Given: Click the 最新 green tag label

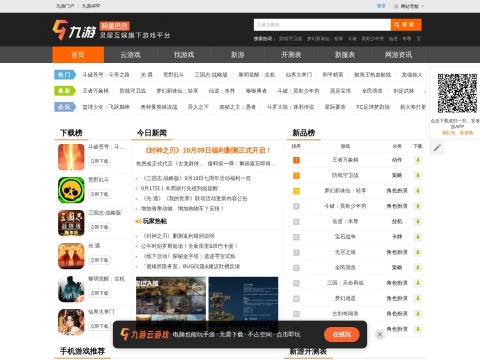Looking at the screenshot, I should [65, 91].
